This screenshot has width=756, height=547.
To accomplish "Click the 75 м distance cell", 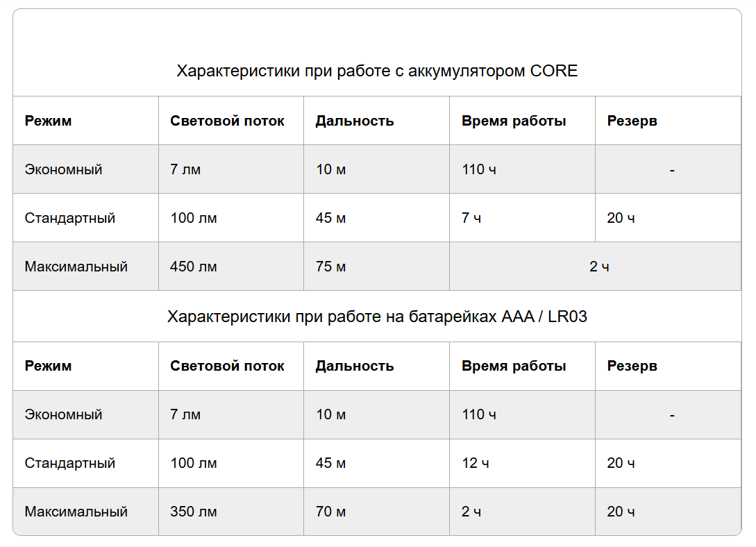I will tap(331, 267).
